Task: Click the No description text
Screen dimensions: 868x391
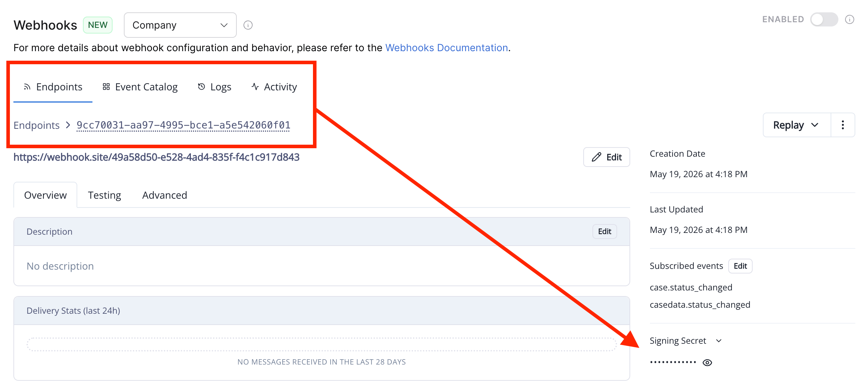Action: click(60, 266)
